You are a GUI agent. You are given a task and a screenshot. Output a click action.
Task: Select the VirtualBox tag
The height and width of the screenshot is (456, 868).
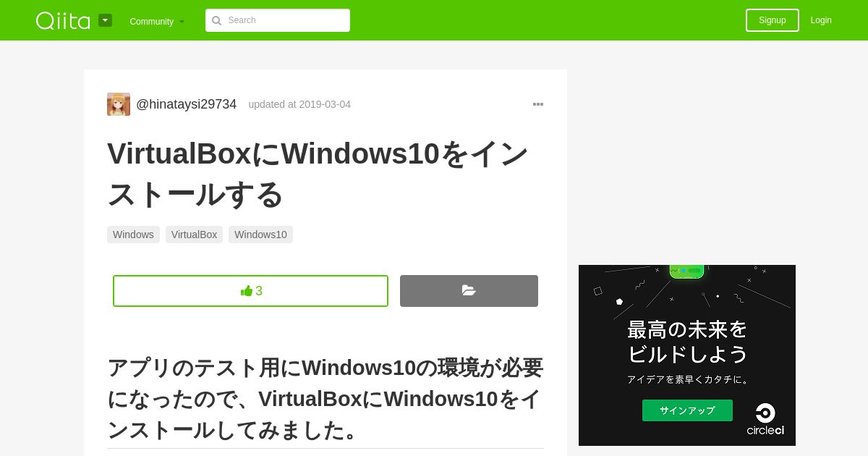(x=194, y=235)
